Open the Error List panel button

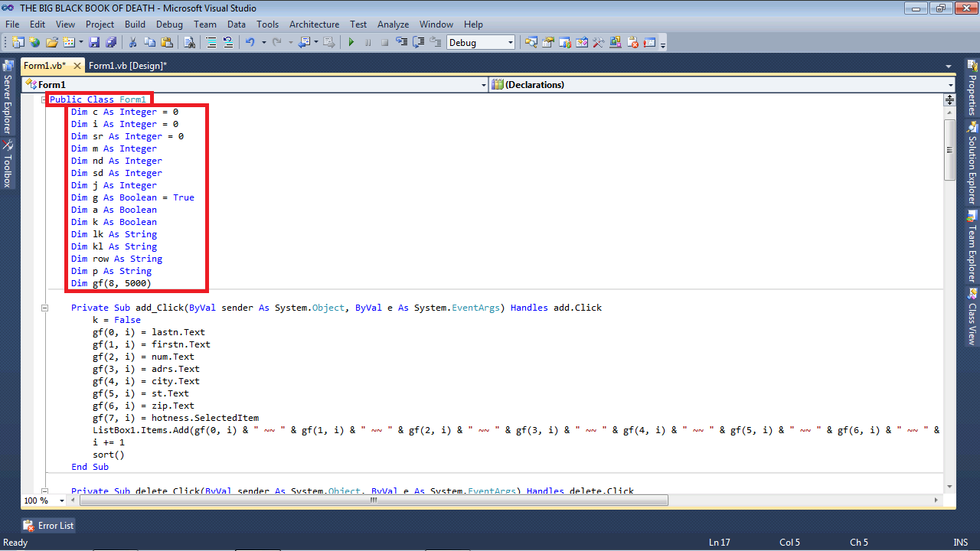click(49, 526)
